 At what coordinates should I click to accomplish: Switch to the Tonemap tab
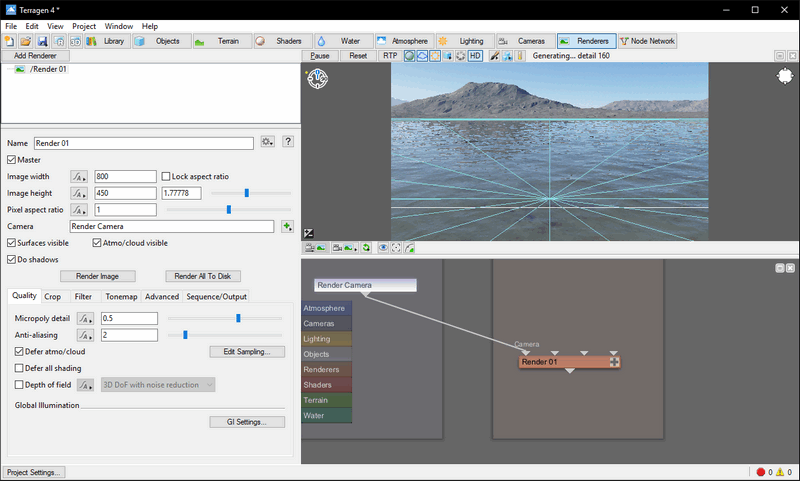tap(121, 297)
